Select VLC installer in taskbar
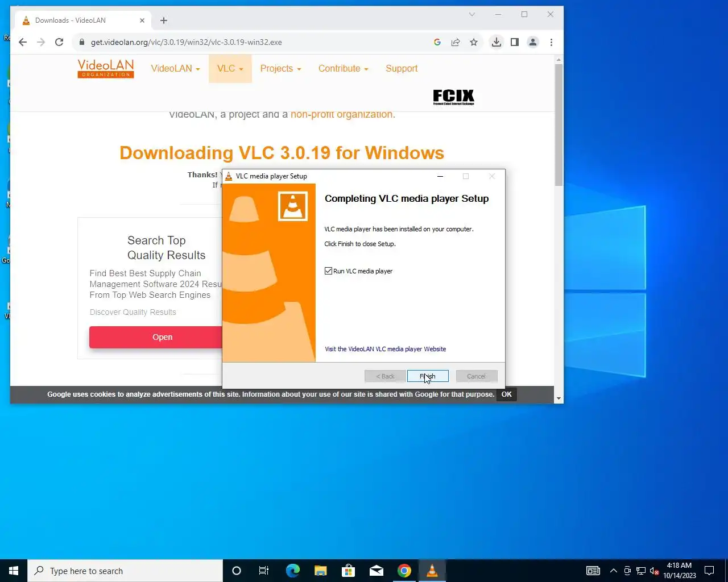Viewport: 728px width, 582px height. pos(432,571)
